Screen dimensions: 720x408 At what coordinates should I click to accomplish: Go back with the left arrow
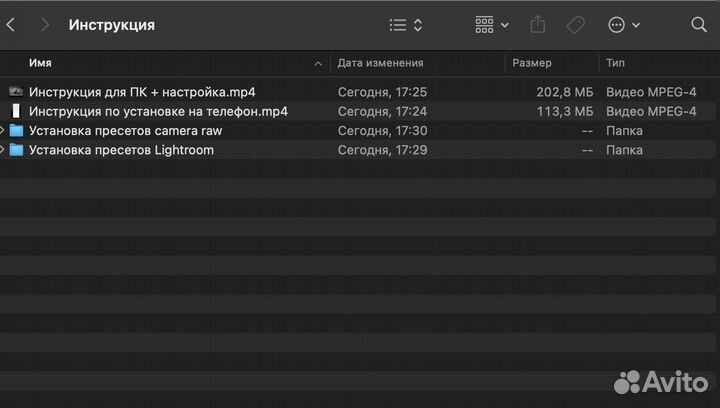pos(11,25)
